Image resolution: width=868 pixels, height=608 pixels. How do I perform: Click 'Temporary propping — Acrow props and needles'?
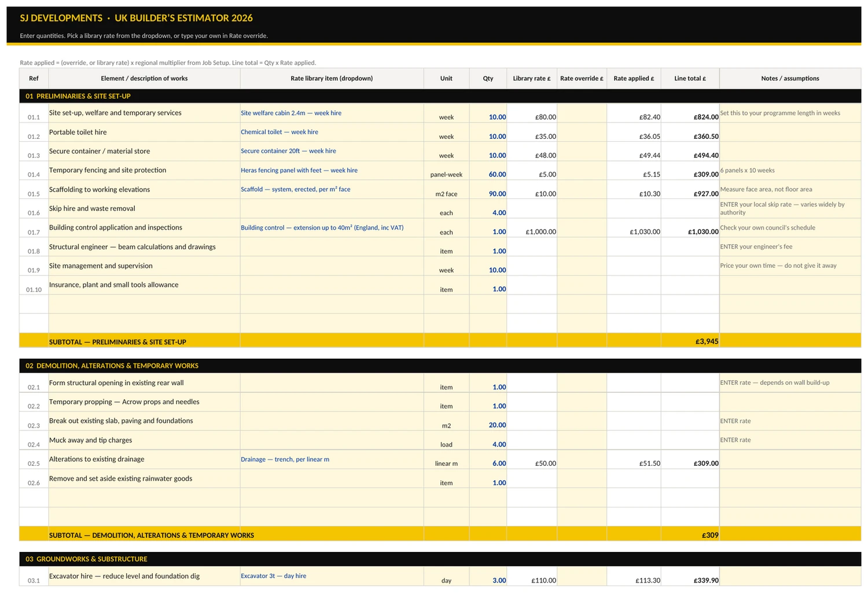coord(144,402)
